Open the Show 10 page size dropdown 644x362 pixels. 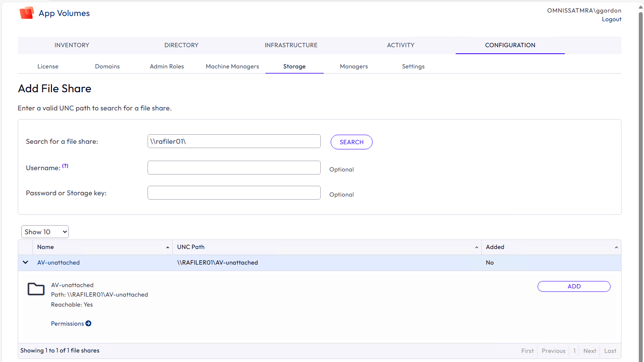tap(45, 232)
